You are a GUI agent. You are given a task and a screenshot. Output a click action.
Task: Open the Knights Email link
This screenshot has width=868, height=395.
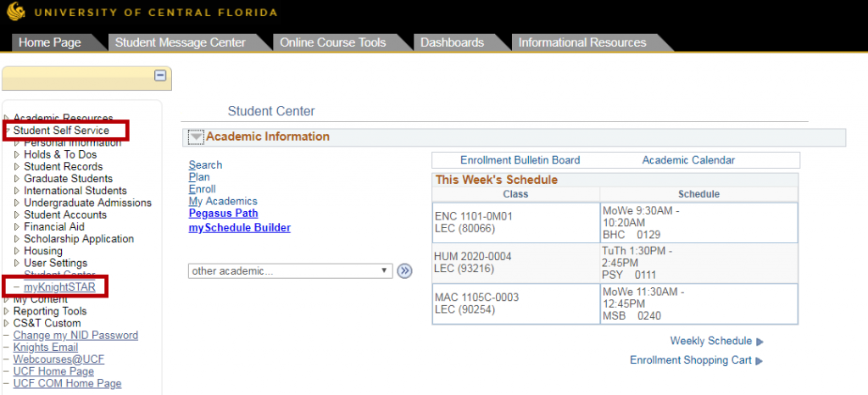[46, 348]
